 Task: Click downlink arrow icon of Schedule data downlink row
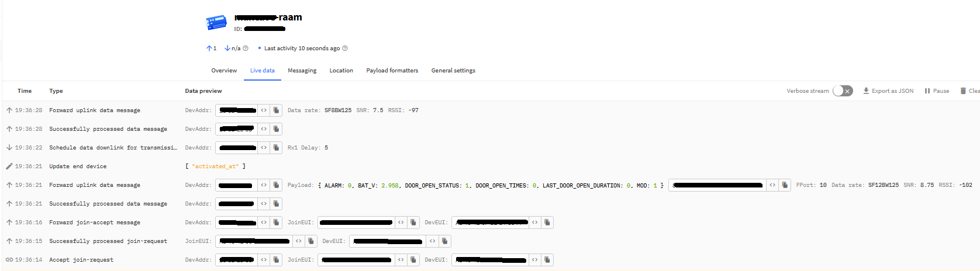pos(9,148)
